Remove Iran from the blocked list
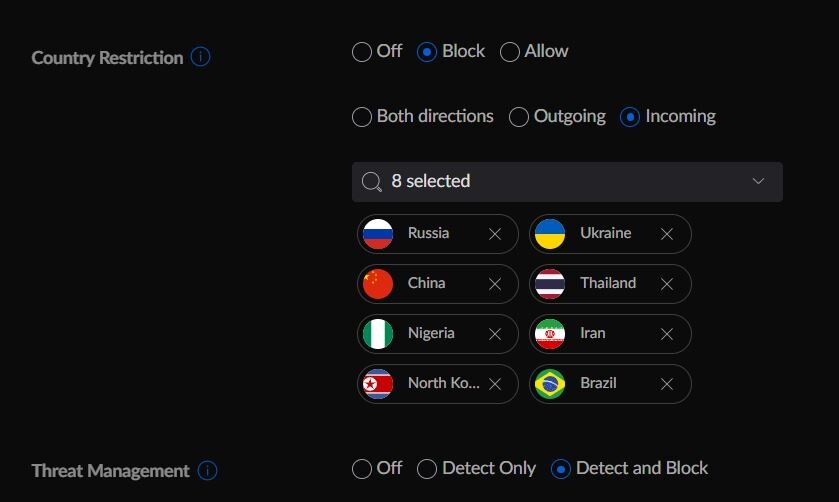Screen dimensions: 839x502 667,334
